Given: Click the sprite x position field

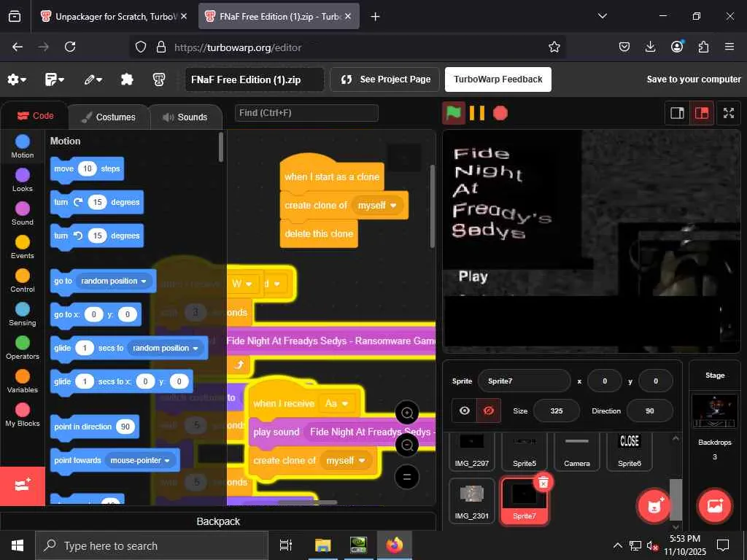Looking at the screenshot, I should pyautogui.click(x=605, y=381).
